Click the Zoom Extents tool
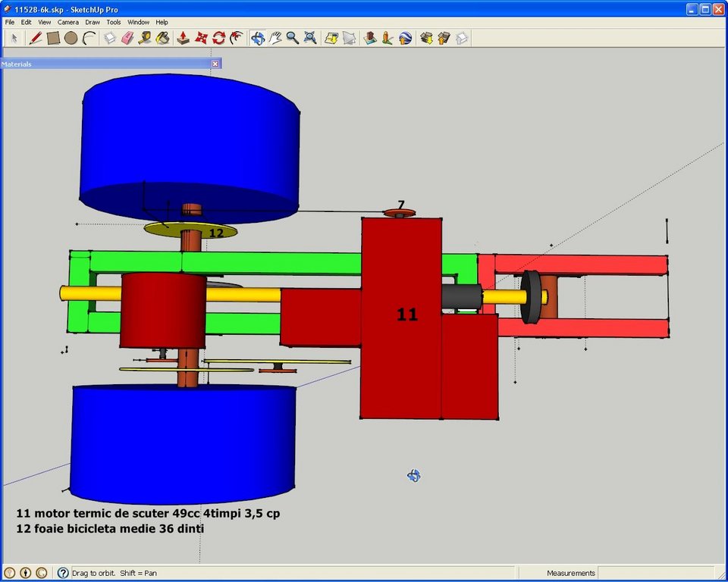Image resolution: width=728 pixels, height=582 pixels. point(310,38)
